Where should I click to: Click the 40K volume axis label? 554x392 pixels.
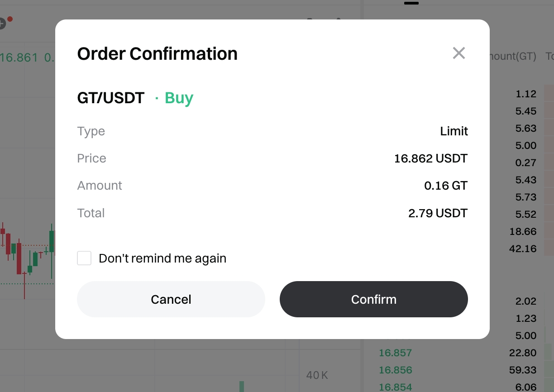pyautogui.click(x=317, y=375)
